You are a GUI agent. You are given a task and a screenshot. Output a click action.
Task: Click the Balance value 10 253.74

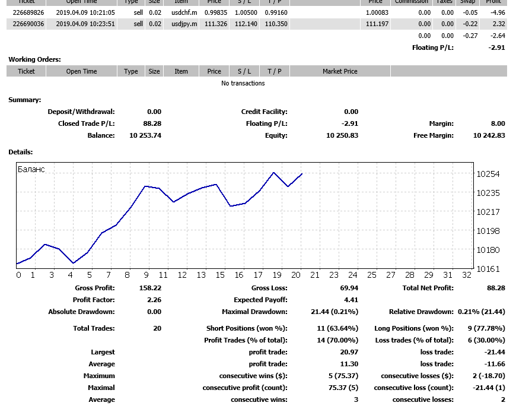[x=145, y=135]
